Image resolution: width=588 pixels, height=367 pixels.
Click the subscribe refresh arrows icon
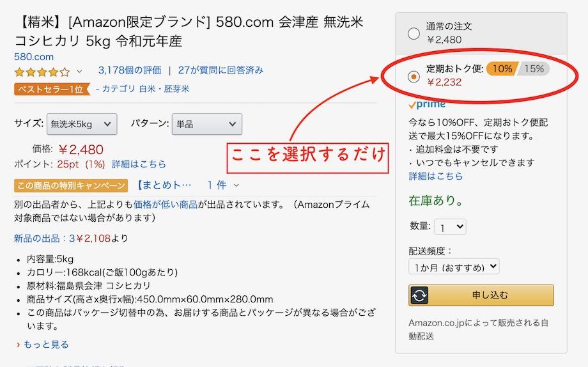click(419, 295)
